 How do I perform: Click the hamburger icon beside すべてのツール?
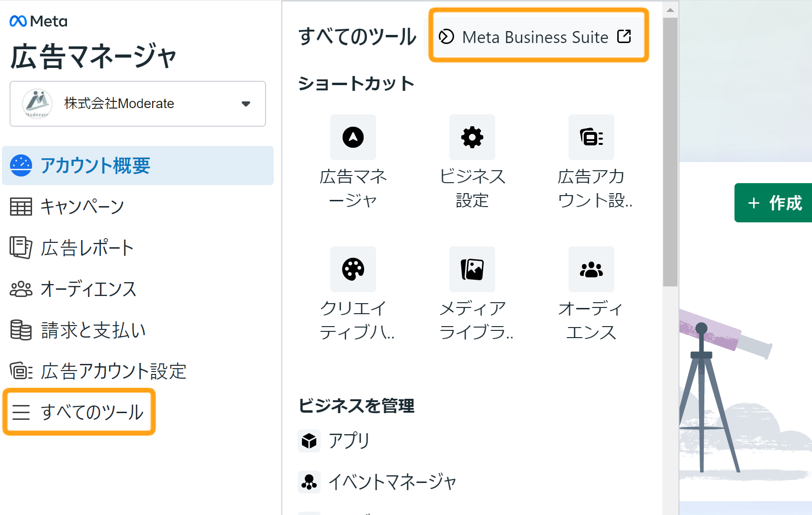21,412
